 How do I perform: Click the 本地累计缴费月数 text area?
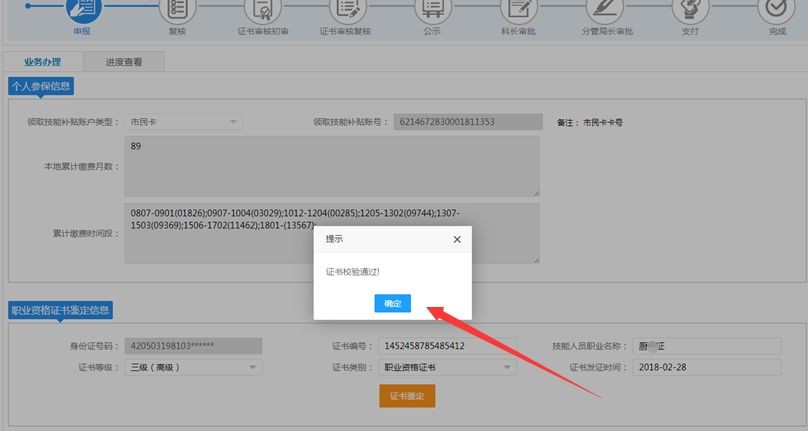(x=332, y=166)
